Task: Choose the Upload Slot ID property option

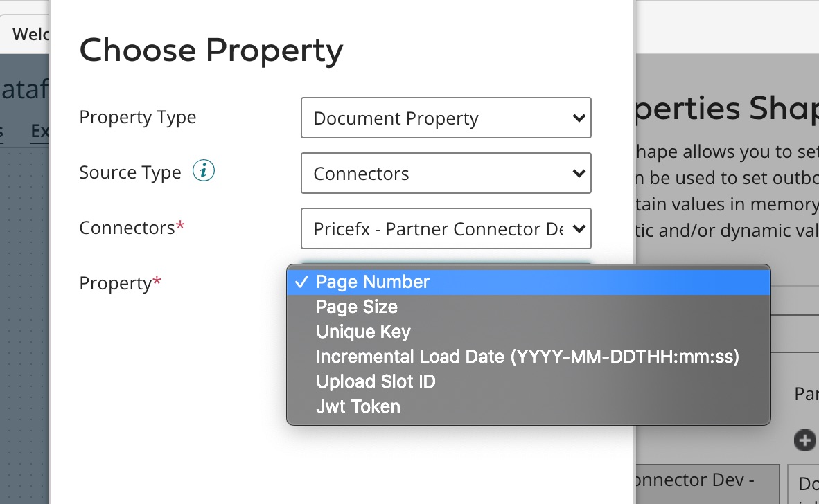Action: (x=375, y=381)
